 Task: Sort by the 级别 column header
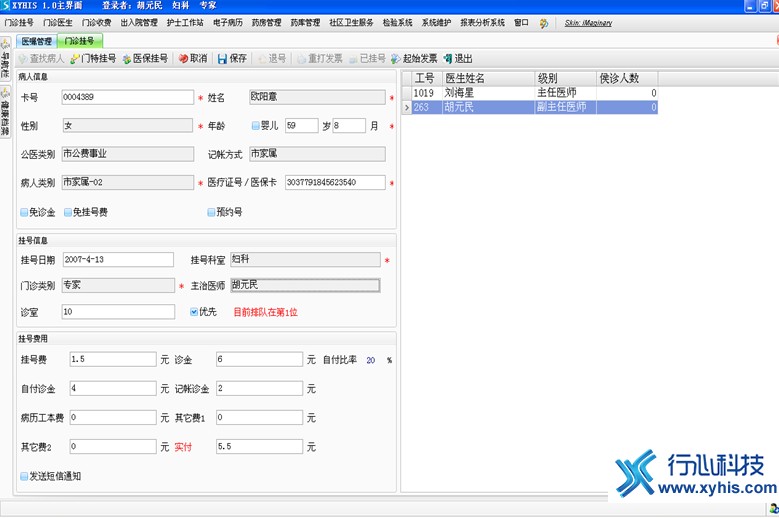[565, 78]
